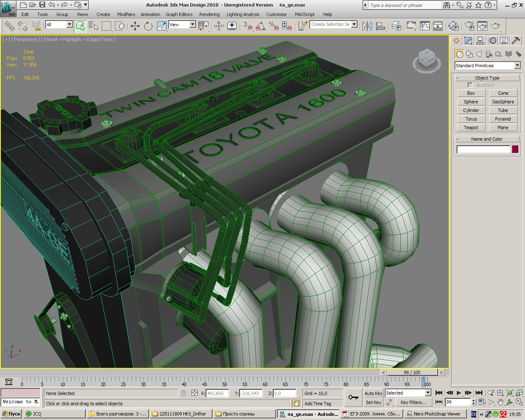Click the Maximize Viewport Toggle
Image resolution: width=525 pixels, height=420 pixels.
(x=519, y=402)
